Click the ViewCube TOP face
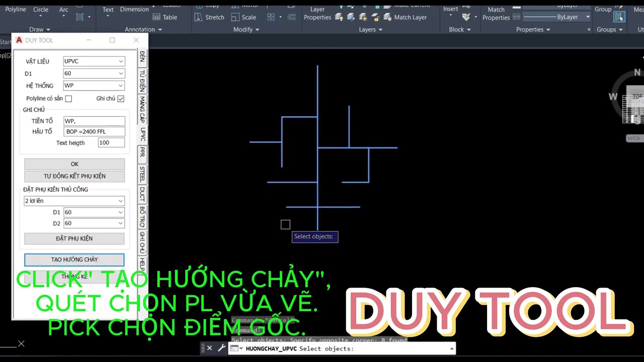644x362 pixels. [637, 96]
